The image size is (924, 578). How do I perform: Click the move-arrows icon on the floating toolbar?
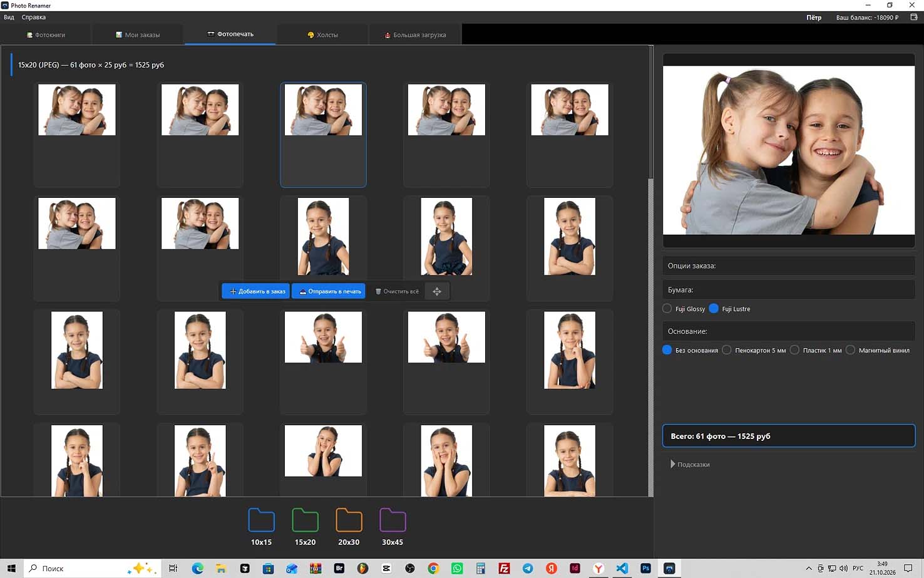[437, 291]
